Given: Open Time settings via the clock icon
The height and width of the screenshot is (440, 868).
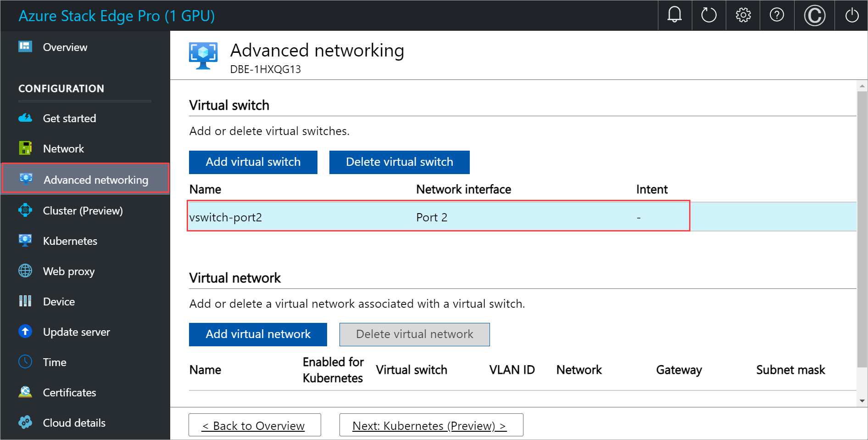Looking at the screenshot, I should [x=25, y=362].
